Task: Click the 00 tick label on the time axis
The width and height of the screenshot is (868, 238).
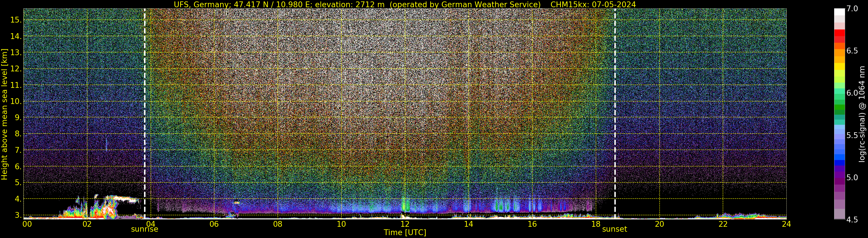Action: click(x=27, y=224)
